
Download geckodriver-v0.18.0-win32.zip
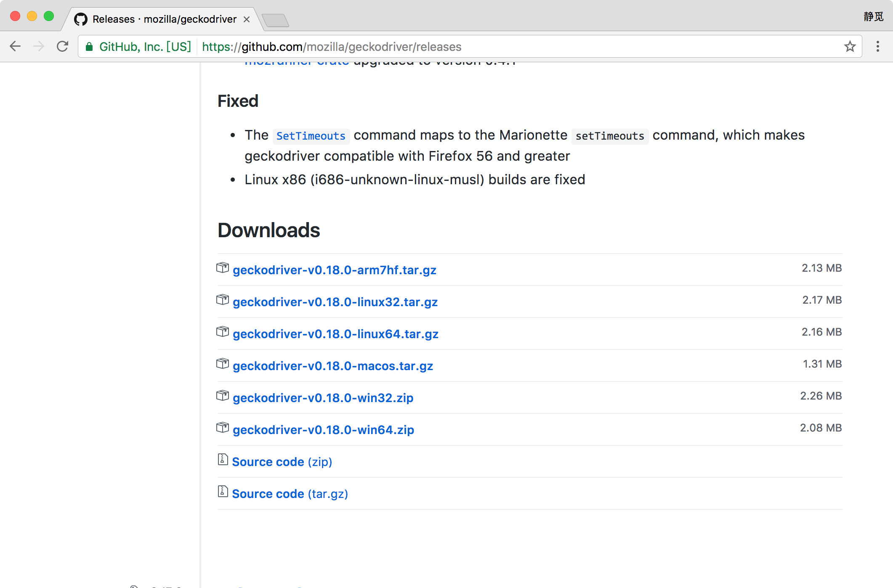tap(323, 398)
